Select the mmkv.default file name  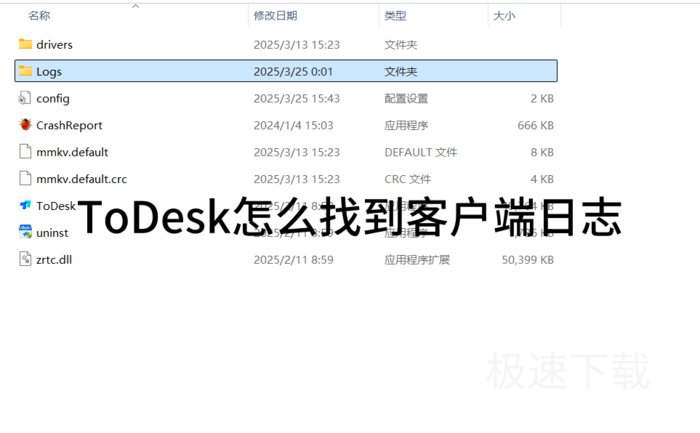[72, 152]
